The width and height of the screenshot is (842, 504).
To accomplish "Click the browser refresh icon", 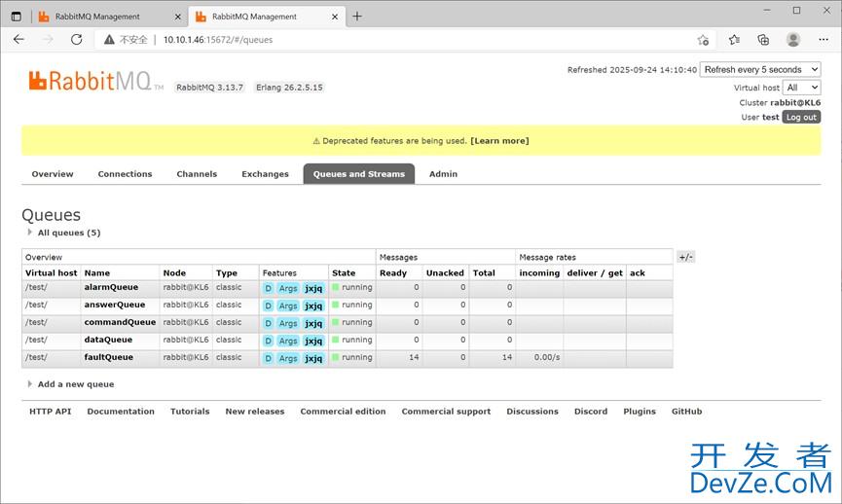I will pyautogui.click(x=77, y=40).
